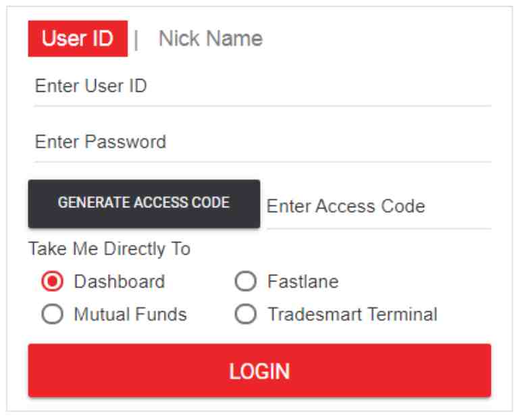
Task: Focus the Enter Password field
Action: point(262,142)
